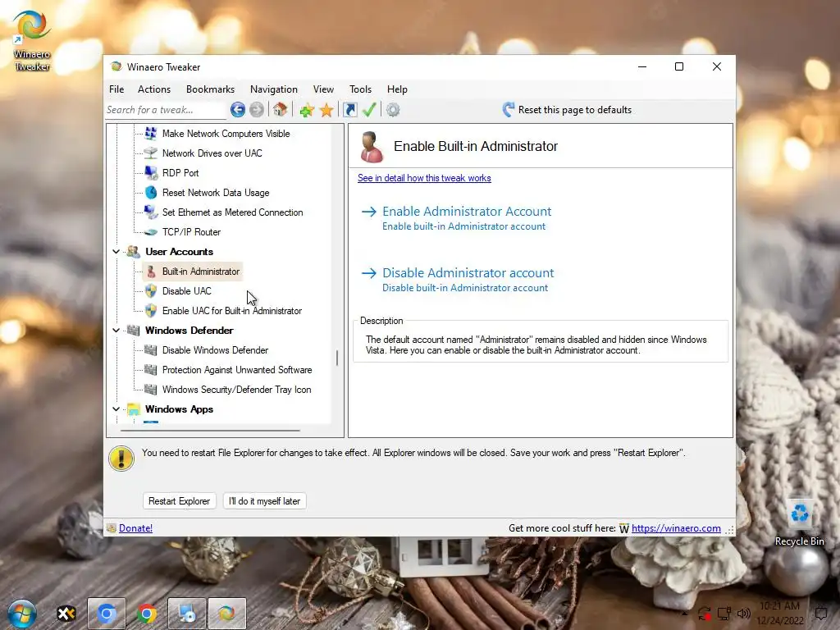Open bookmarks with the gold star icon
This screenshot has width=840, height=630.
pyautogui.click(x=326, y=110)
